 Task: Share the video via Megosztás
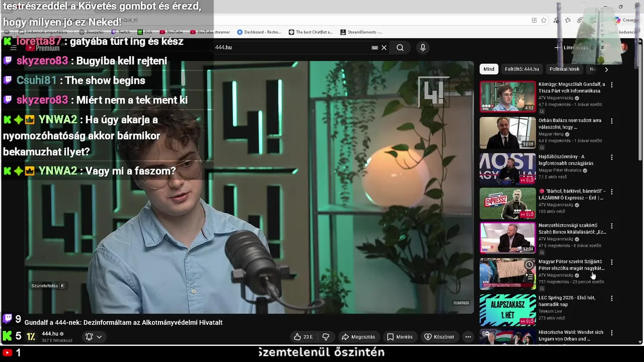[358, 337]
